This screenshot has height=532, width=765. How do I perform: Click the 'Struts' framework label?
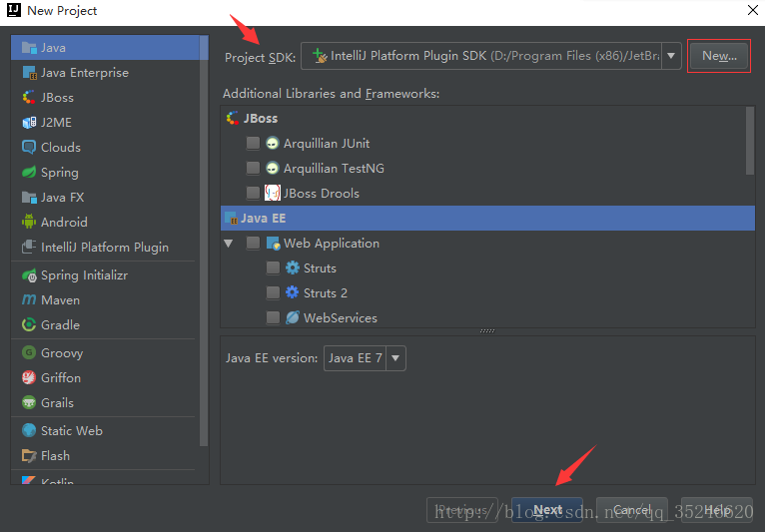point(320,268)
